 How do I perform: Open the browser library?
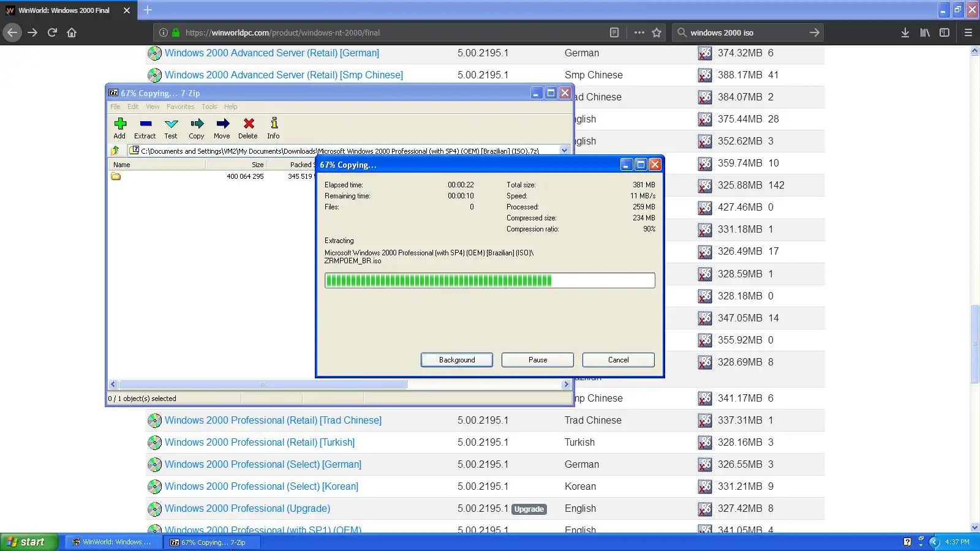click(x=925, y=32)
